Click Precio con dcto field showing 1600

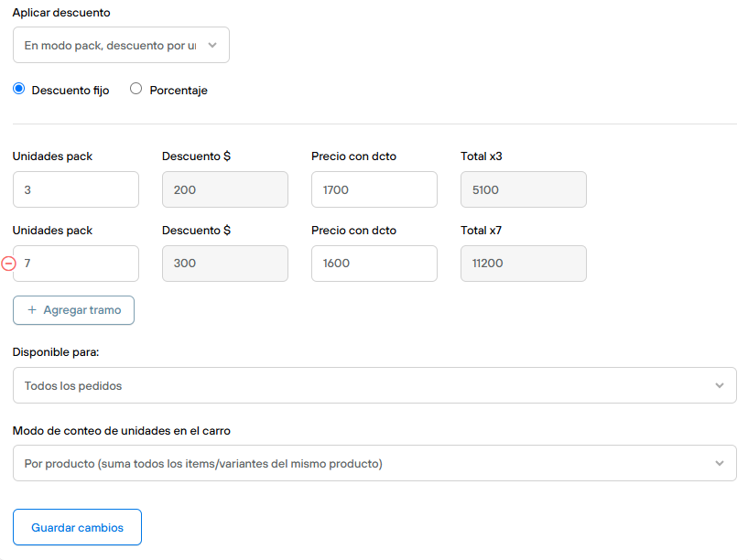(x=374, y=264)
